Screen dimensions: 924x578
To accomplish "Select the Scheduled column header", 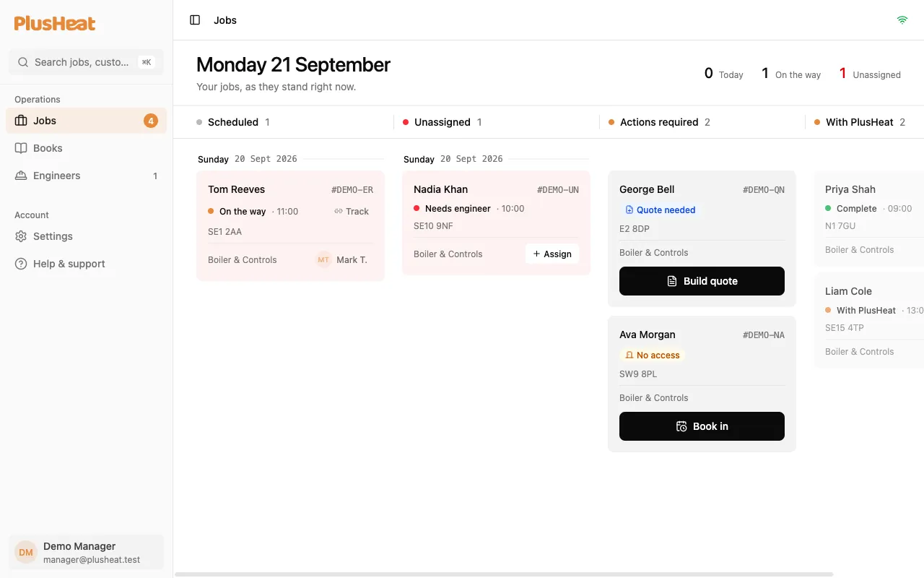I will click(x=232, y=122).
